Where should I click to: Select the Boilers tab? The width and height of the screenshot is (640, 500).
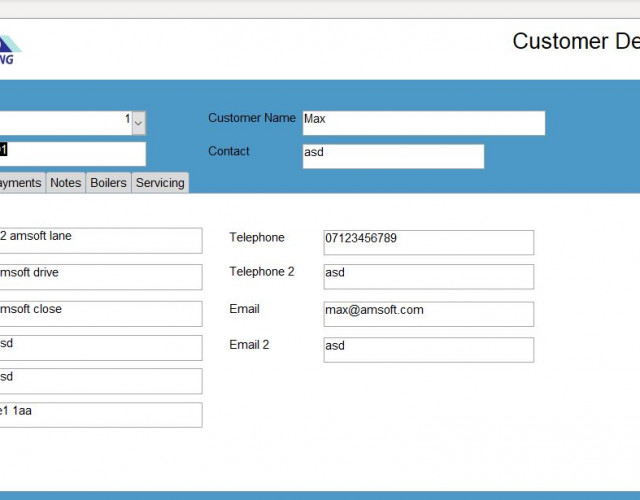tap(108, 183)
